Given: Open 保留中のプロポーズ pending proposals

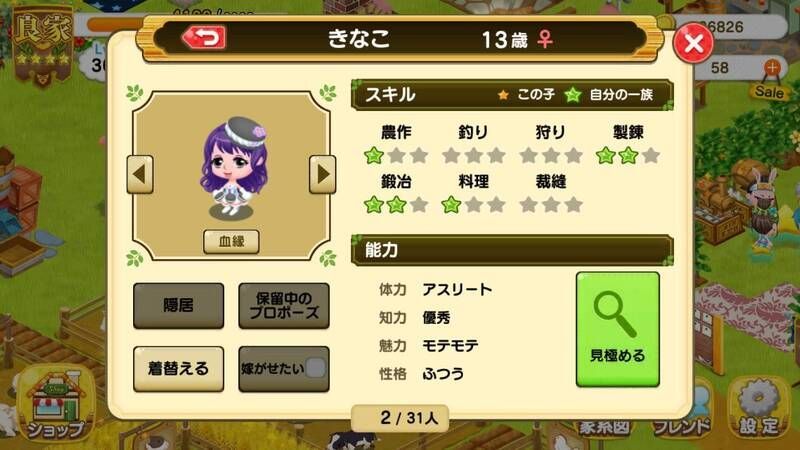Looking at the screenshot, I should point(284,306).
